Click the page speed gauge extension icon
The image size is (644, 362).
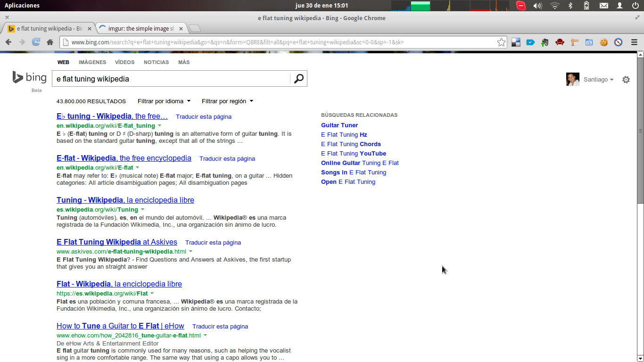pos(589,42)
